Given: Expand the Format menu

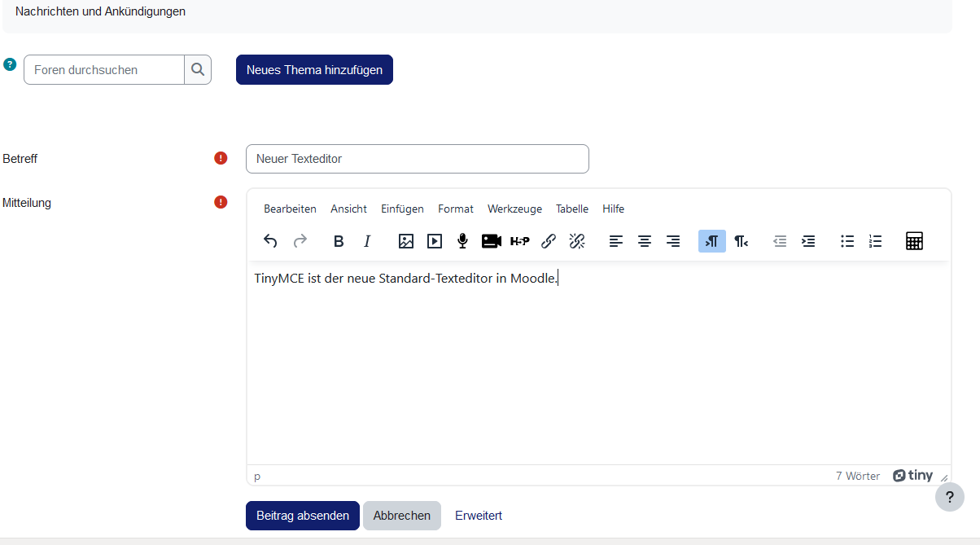Looking at the screenshot, I should (x=455, y=209).
